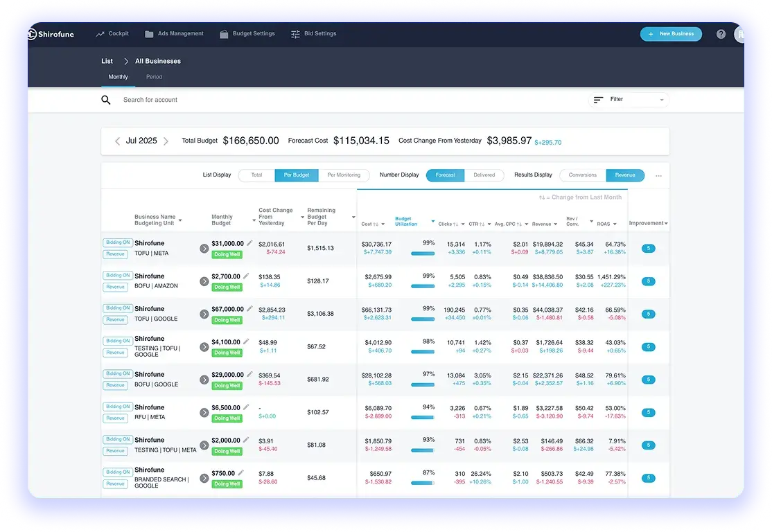Go to previous month arrow before Jul 2025
Image resolution: width=772 pixels, height=532 pixels.
[117, 141]
